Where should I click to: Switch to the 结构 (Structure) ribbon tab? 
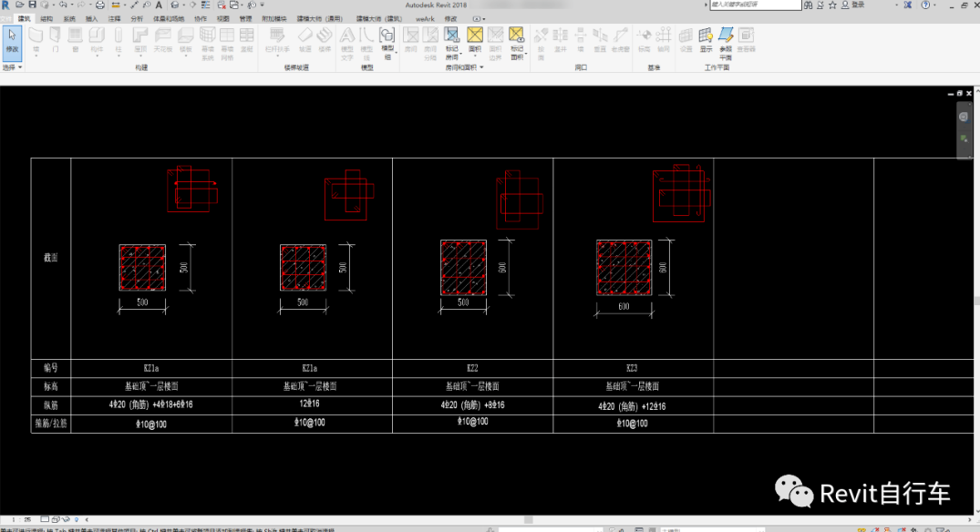pos(46,19)
